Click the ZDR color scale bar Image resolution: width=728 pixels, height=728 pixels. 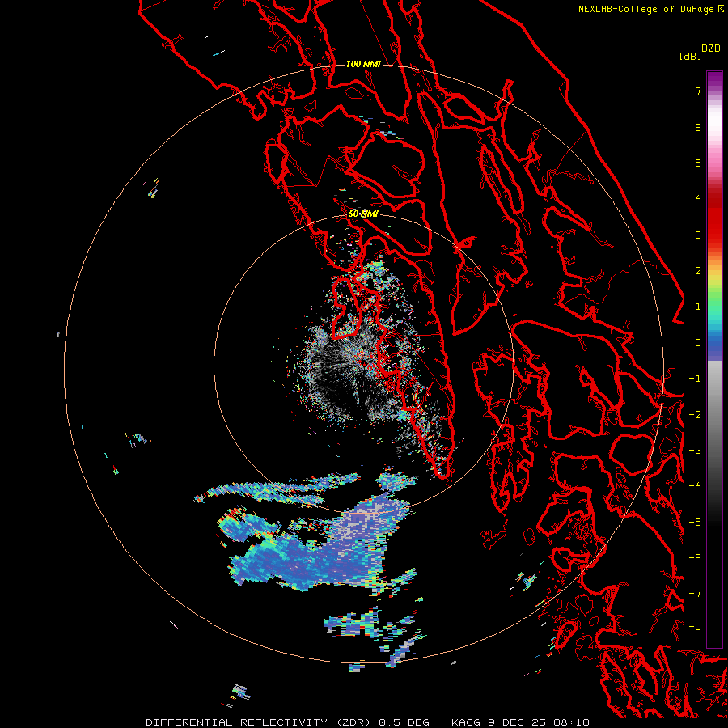(714, 359)
